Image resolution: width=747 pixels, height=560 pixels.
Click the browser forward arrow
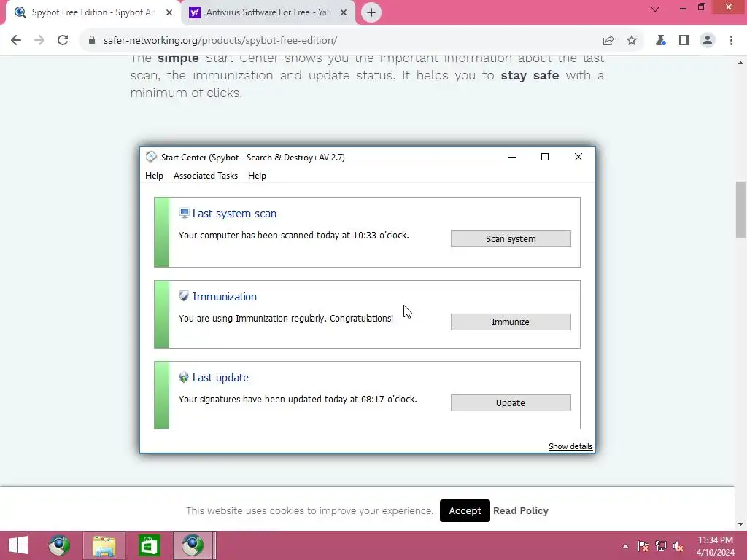[x=39, y=41]
